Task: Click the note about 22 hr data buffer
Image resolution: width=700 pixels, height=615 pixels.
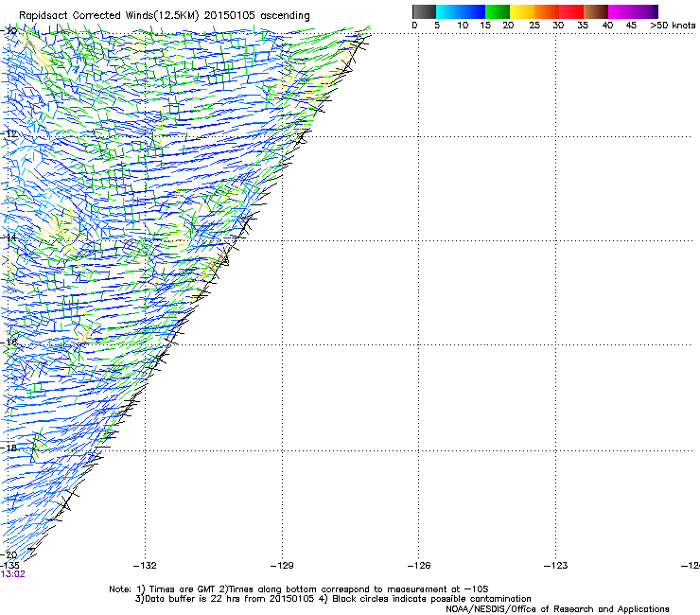Action: [333, 599]
